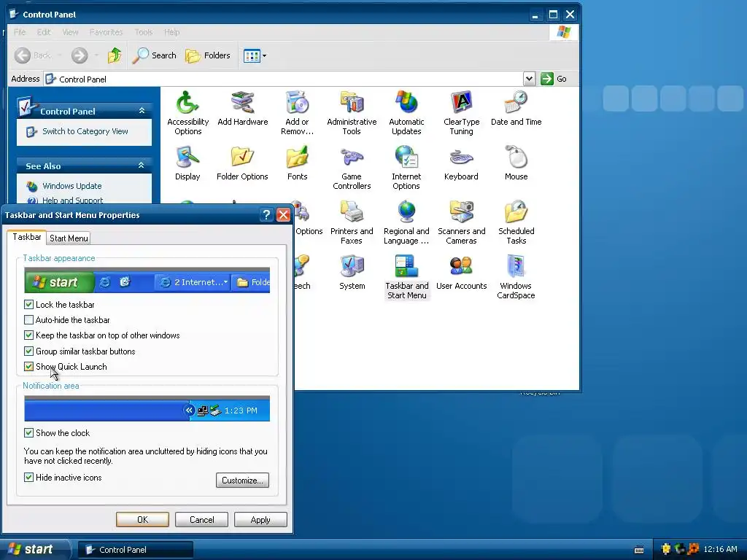Click the Address bar input field
Viewport: 747px width, 560px height.
point(284,79)
